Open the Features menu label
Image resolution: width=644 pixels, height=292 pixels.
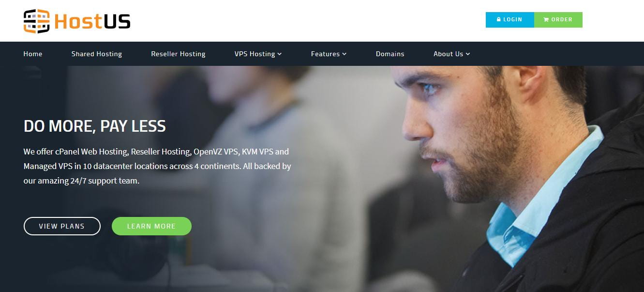325,54
